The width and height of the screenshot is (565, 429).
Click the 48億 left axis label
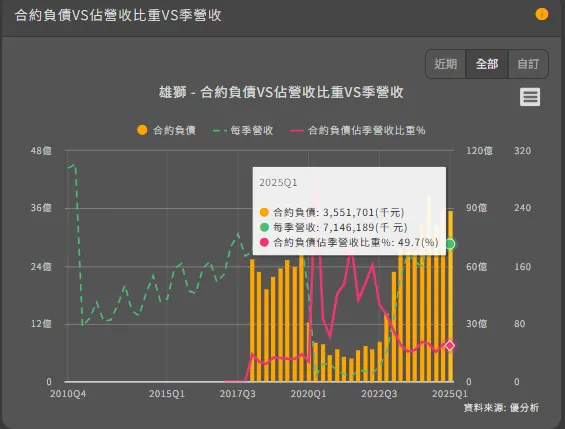pos(41,151)
